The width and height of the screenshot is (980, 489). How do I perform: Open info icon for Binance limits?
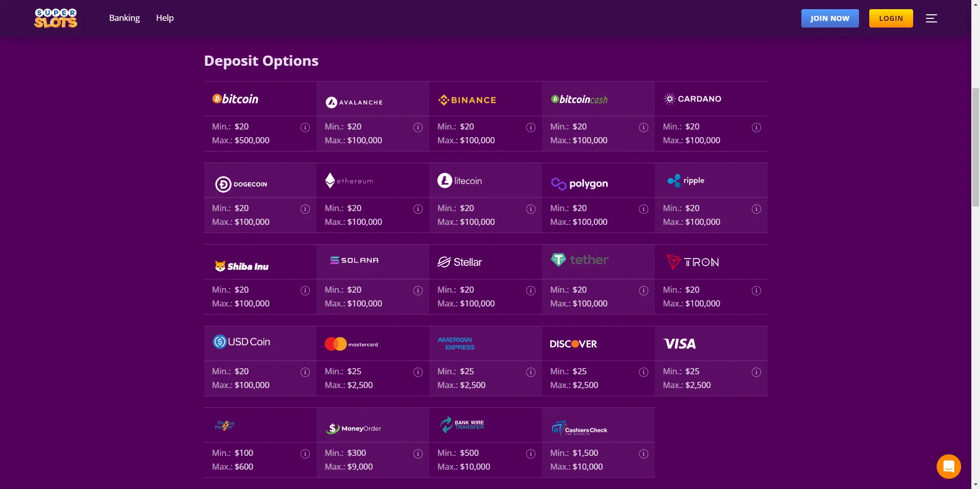[531, 127]
